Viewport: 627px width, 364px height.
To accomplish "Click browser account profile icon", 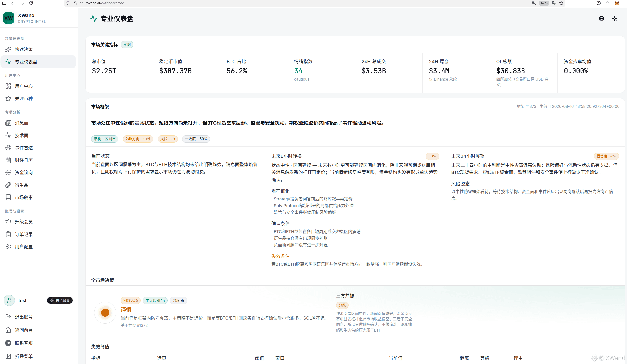I will 599,3.
